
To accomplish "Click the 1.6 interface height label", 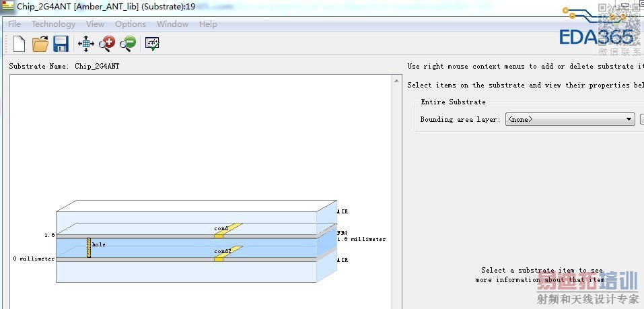I will [50, 236].
